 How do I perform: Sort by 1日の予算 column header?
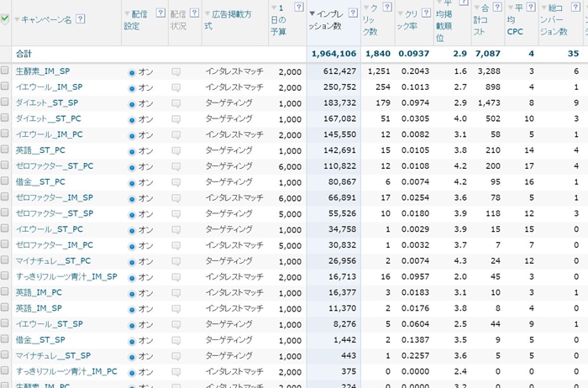pos(279,19)
